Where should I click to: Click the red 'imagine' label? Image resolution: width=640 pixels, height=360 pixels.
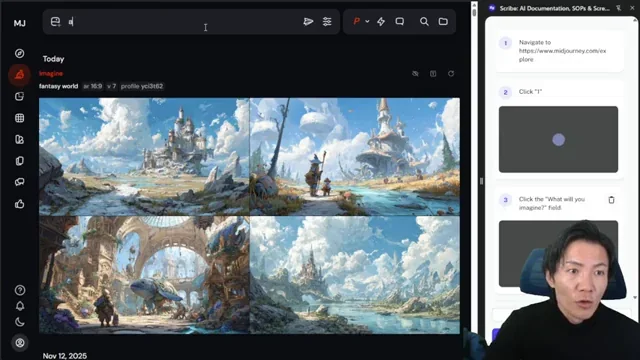pyautogui.click(x=51, y=73)
